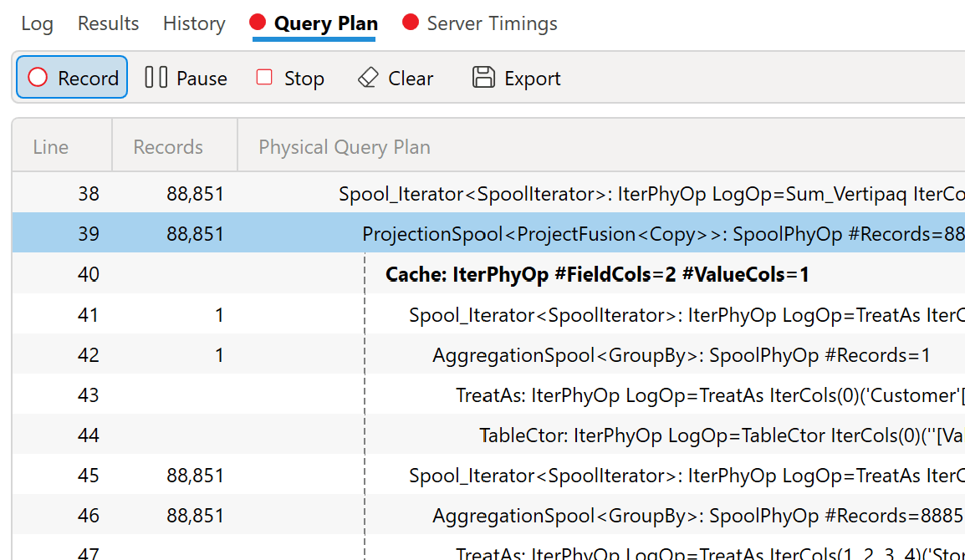This screenshot has width=965, height=560.
Task: Click the Clear eraser icon
Action: point(368,78)
